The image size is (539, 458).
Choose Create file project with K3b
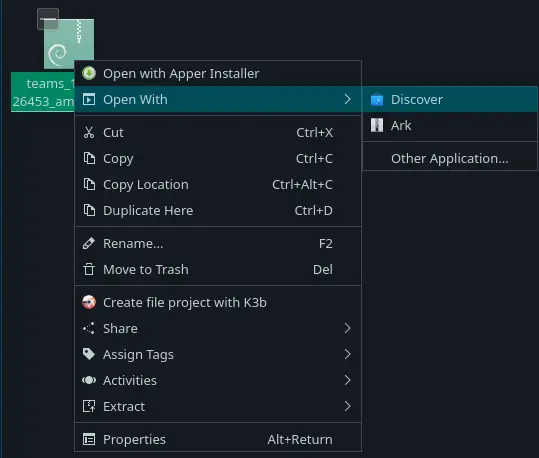(x=218, y=302)
